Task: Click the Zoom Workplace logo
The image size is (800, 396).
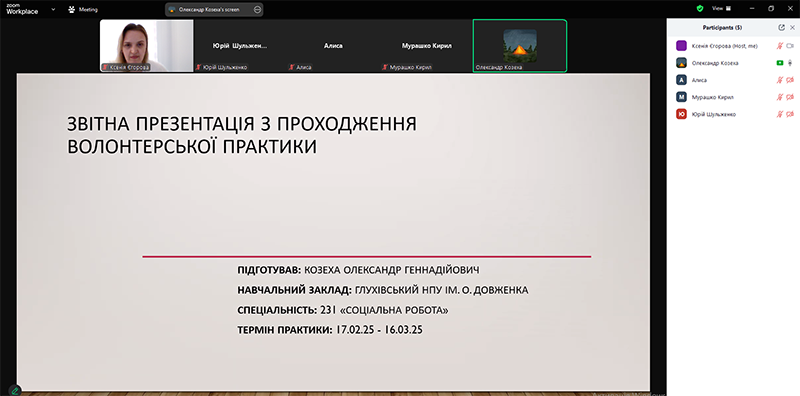Action: pos(22,9)
